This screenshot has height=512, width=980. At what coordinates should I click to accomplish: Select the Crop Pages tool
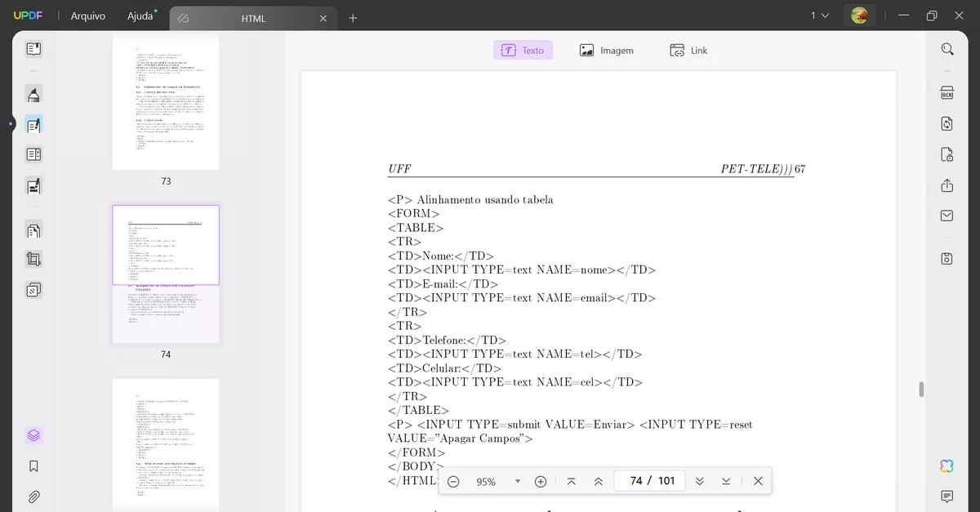[x=33, y=259]
